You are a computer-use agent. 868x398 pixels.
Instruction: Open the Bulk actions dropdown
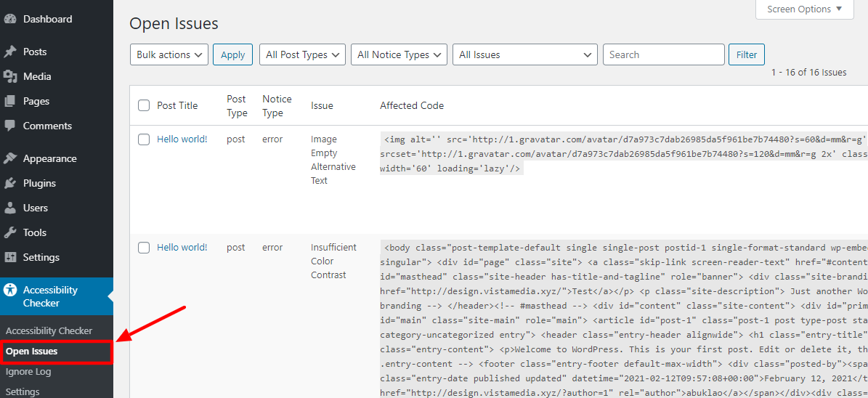[x=169, y=54]
